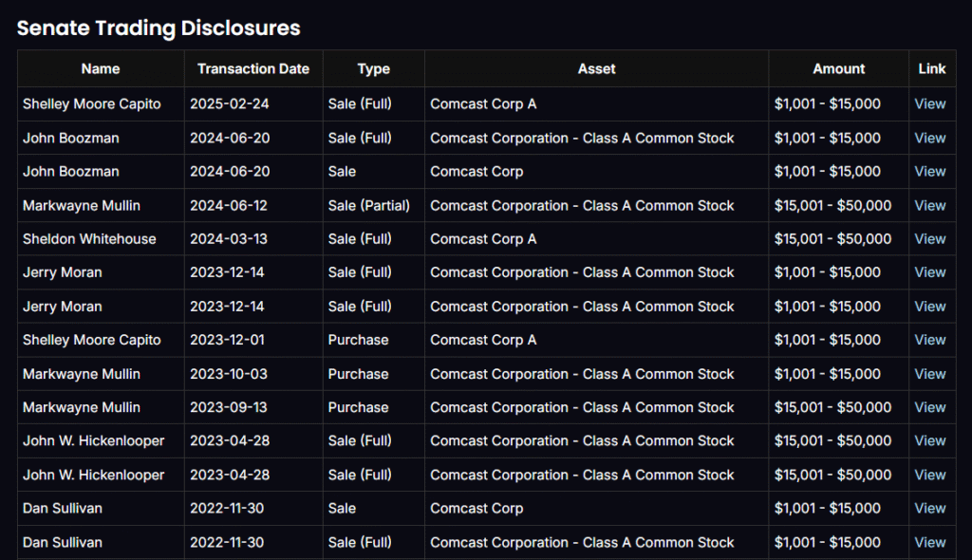This screenshot has height=560, width=972.
Task: Select the Amount column header
Action: (x=838, y=68)
